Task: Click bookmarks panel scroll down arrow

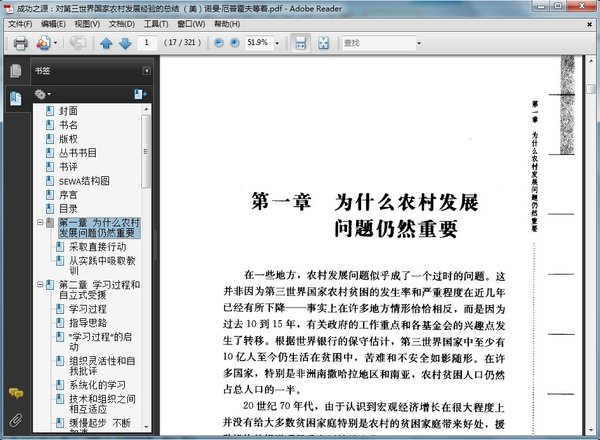Action: [x=146, y=427]
